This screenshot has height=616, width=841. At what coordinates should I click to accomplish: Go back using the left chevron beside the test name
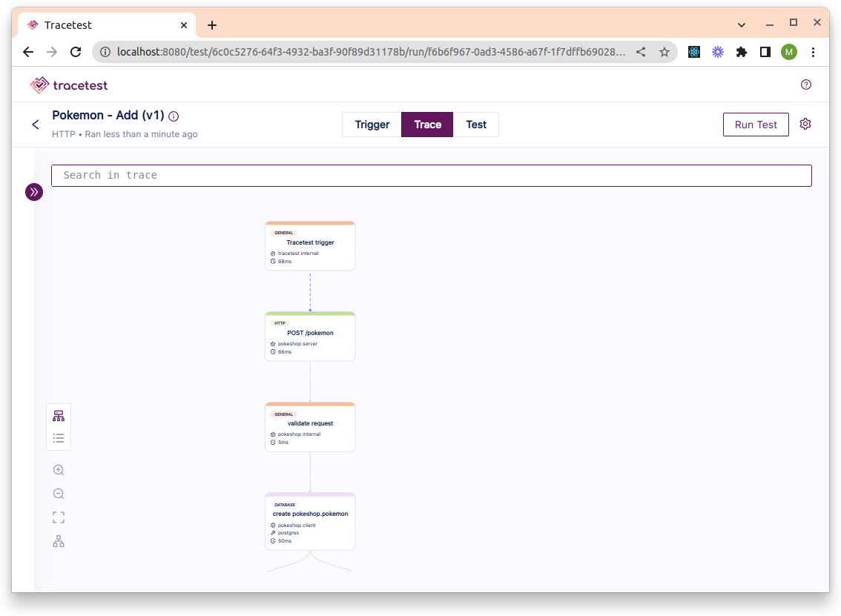click(36, 125)
